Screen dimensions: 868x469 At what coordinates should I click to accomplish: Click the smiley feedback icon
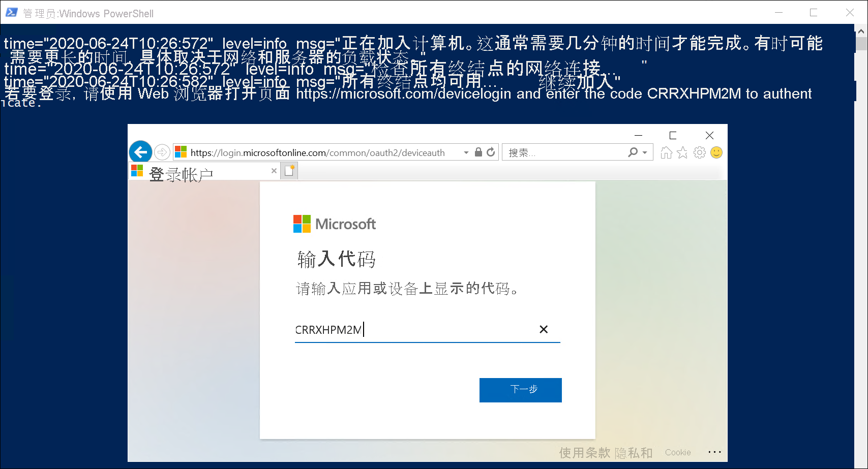(716, 152)
